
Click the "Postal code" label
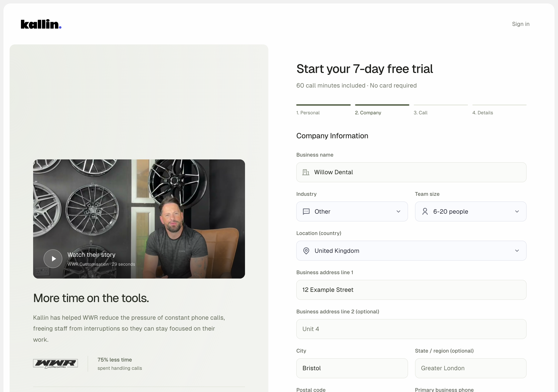point(311,390)
